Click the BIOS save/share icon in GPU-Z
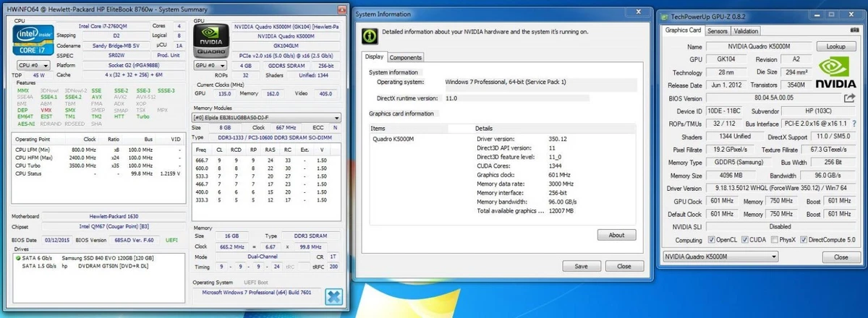This screenshot has height=318, width=868. point(851,98)
